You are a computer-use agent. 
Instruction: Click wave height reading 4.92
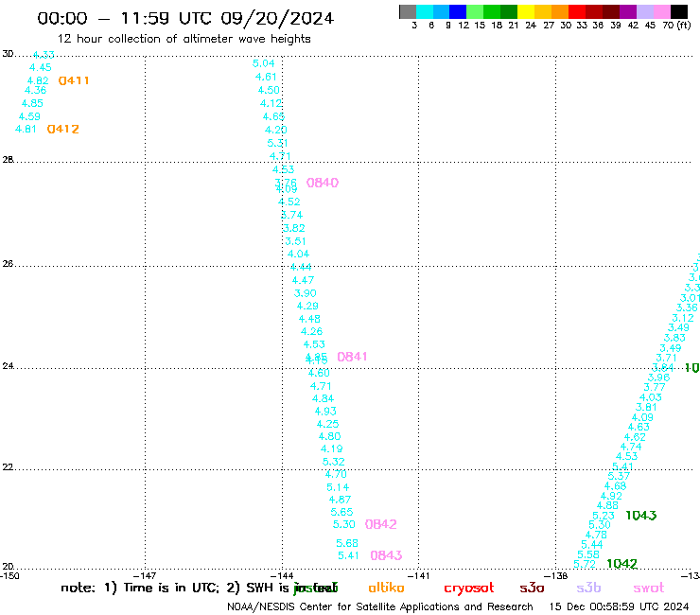pyautogui.click(x=611, y=496)
